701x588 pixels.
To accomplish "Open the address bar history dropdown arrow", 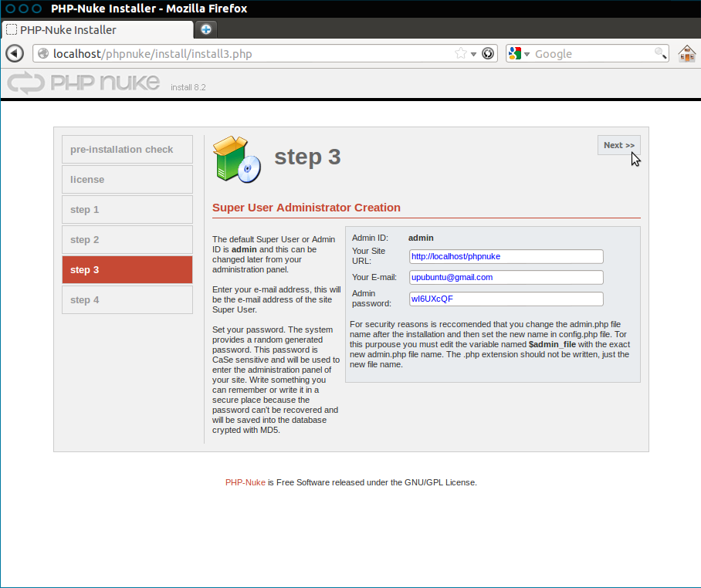I will point(473,54).
